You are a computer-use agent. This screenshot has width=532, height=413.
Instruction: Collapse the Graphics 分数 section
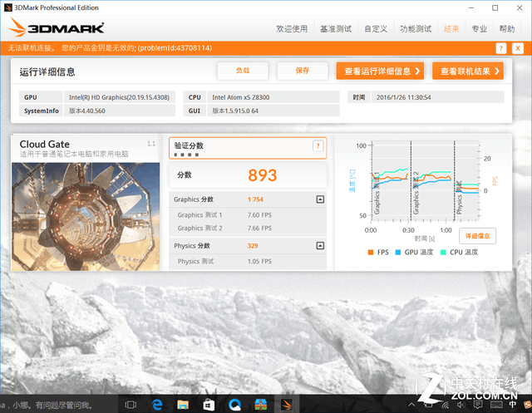pyautogui.click(x=320, y=199)
